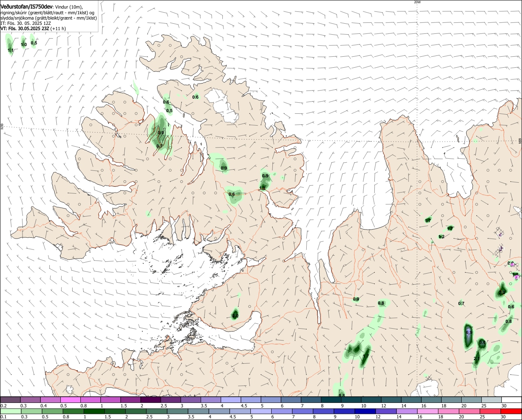Click the 3.0 precipitation value label
522x420 pixels.
(482, 342)
